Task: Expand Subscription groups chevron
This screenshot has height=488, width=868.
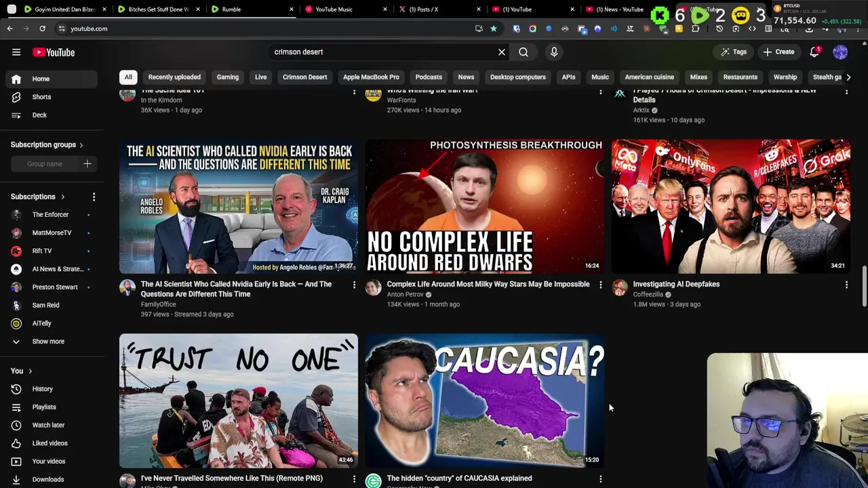Action: click(81, 145)
